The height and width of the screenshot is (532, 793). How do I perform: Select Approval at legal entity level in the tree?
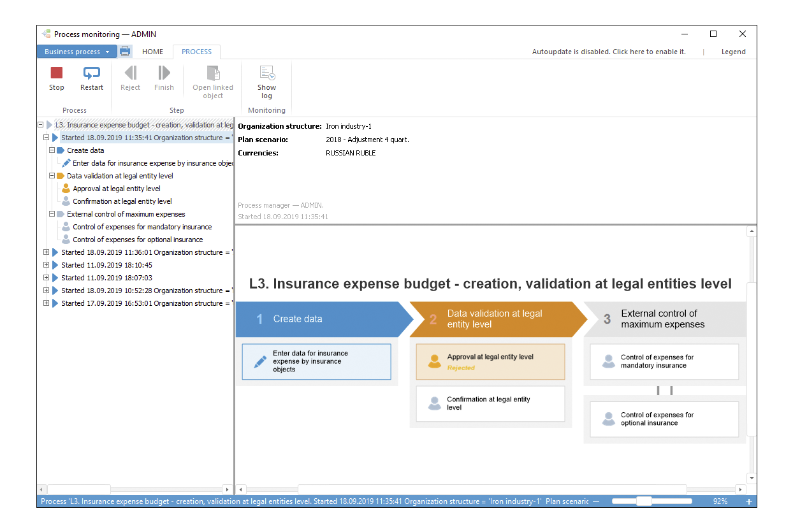(117, 189)
